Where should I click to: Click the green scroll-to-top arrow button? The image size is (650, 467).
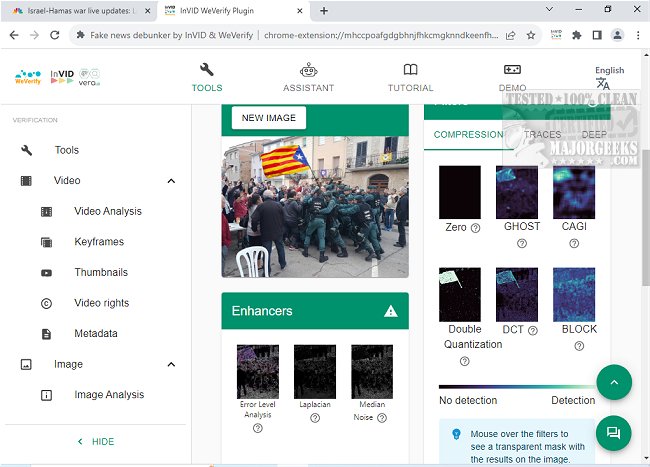[x=614, y=382]
